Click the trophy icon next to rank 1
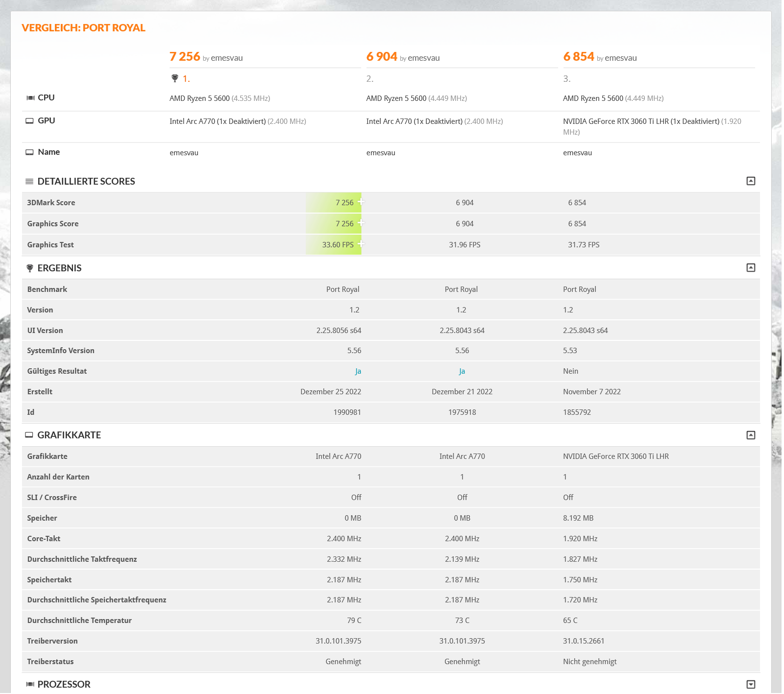 175,78
